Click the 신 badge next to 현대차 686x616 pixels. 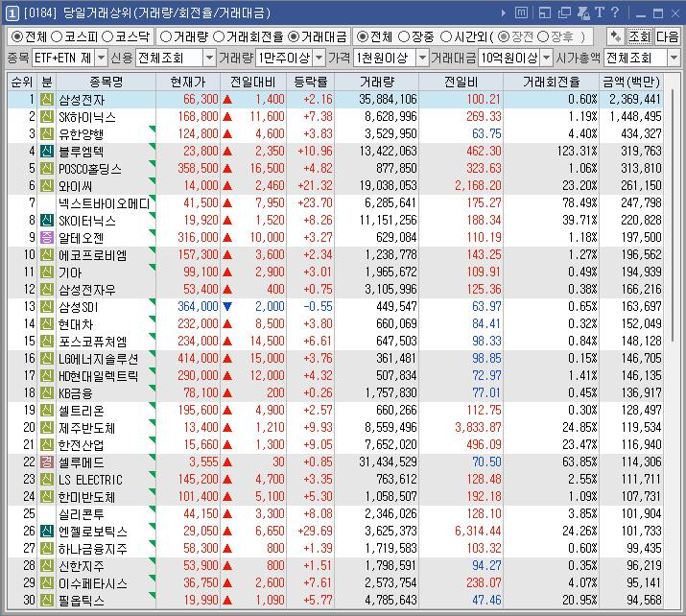(x=47, y=323)
